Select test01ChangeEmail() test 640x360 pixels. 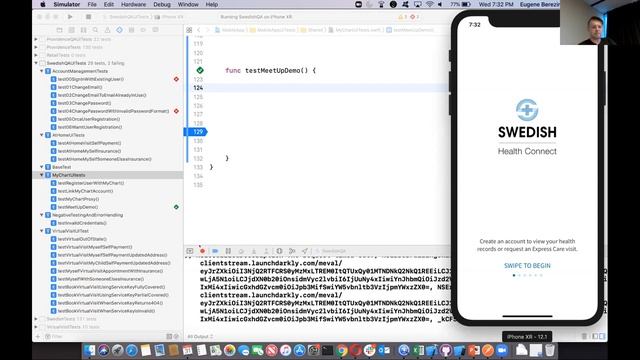[x=80, y=87]
